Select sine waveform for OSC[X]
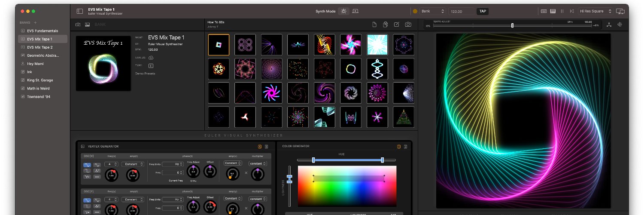This screenshot has width=644, height=215. point(87,165)
